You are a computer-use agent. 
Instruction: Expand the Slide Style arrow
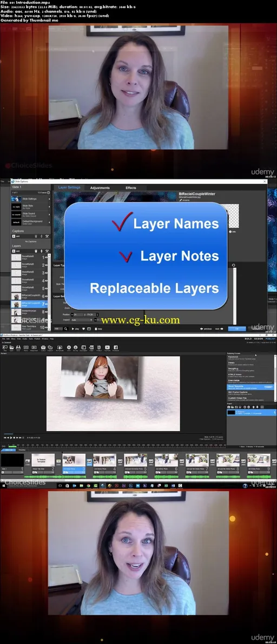[49, 206]
